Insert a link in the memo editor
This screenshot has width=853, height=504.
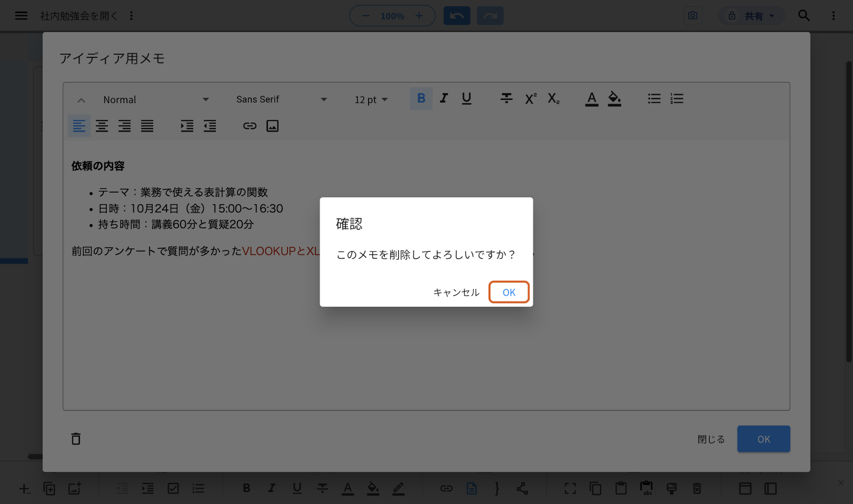pyautogui.click(x=250, y=126)
